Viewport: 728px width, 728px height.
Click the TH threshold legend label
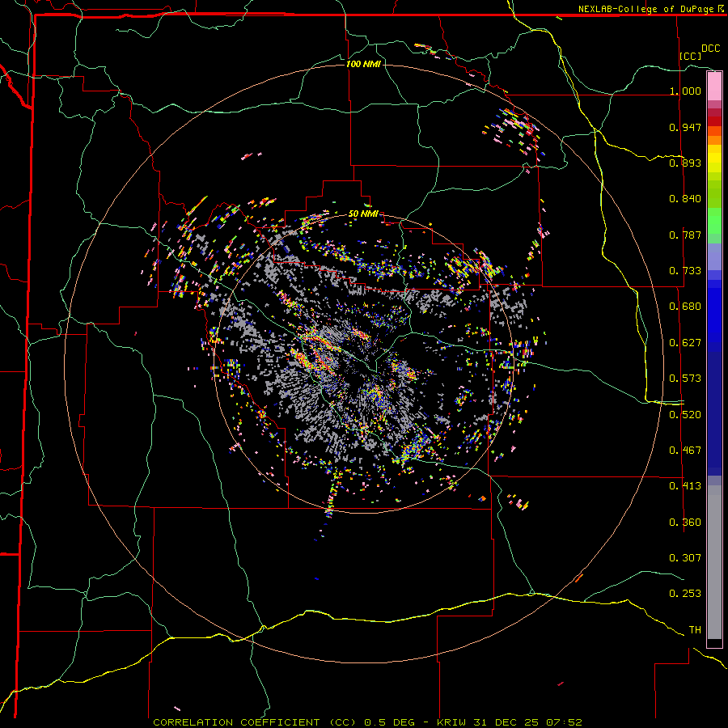pos(695,630)
